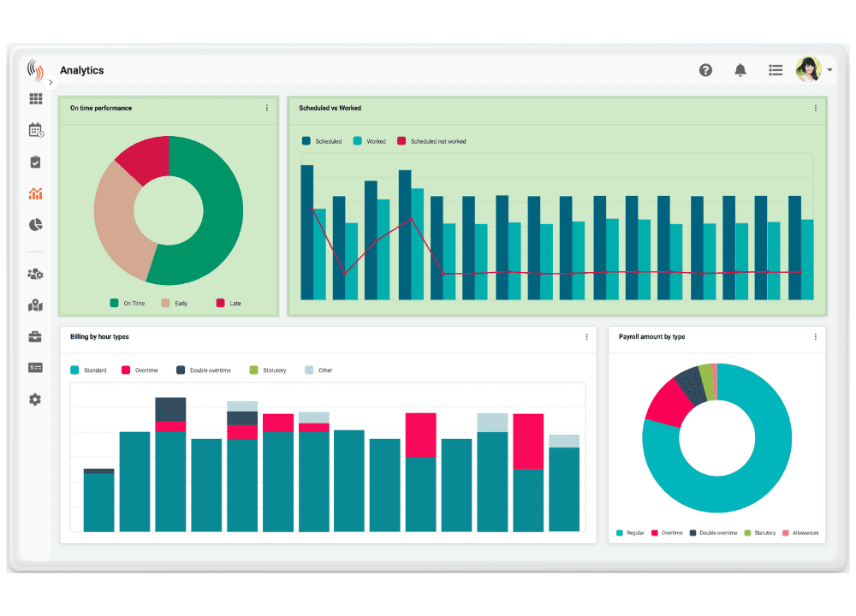Open the Payroll amount by type options menu
This screenshot has height=616, width=856.
click(x=815, y=337)
